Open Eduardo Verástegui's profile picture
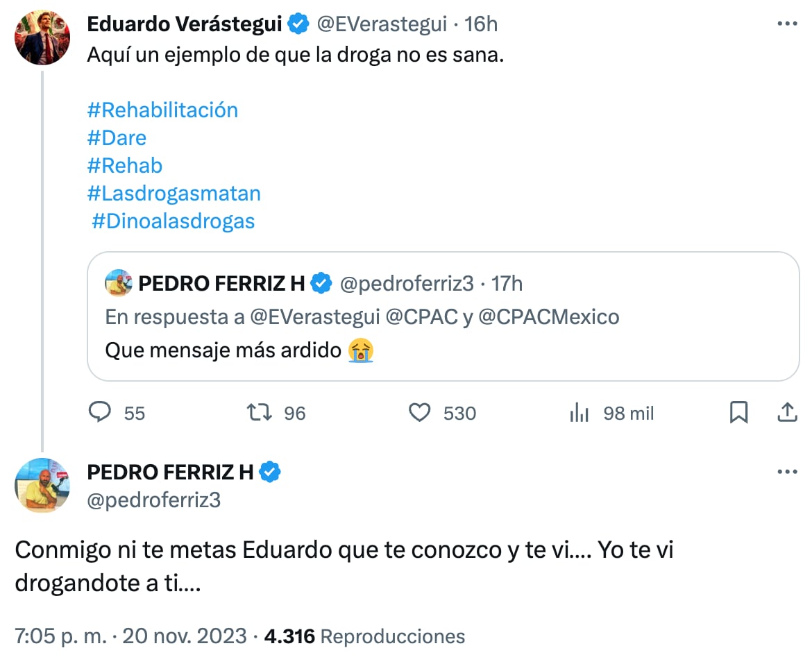 42,37
